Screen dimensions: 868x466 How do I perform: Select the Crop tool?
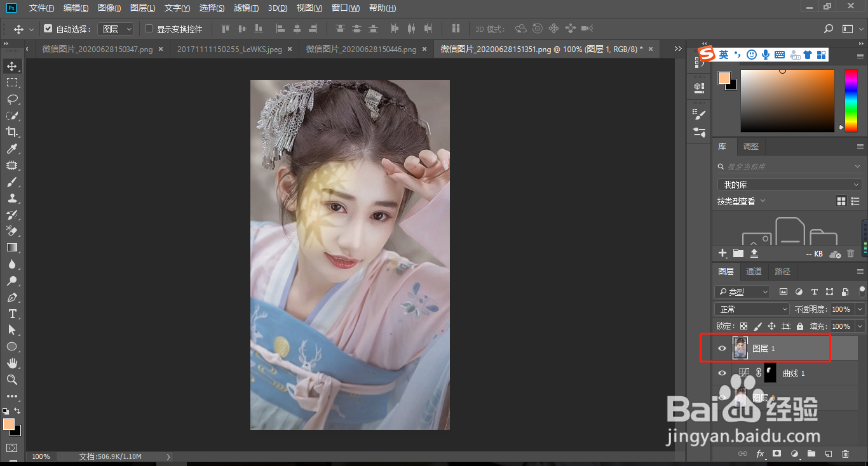(x=12, y=132)
